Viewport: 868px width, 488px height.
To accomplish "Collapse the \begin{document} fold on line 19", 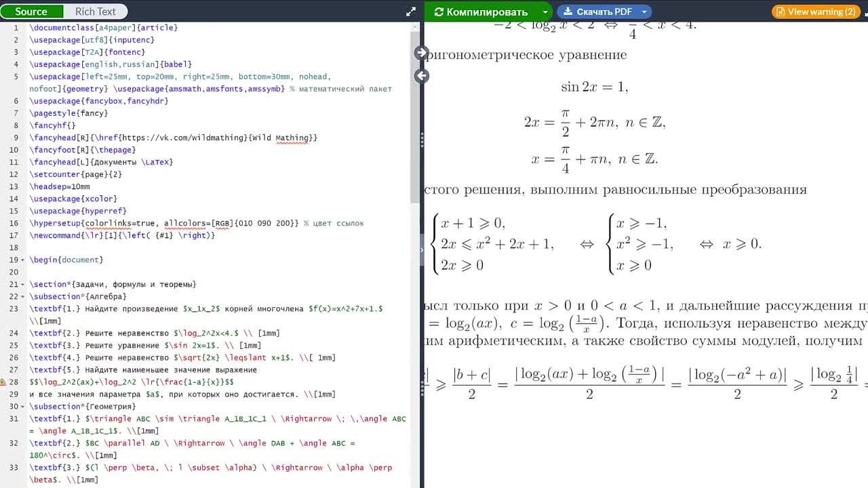I will click(24, 260).
